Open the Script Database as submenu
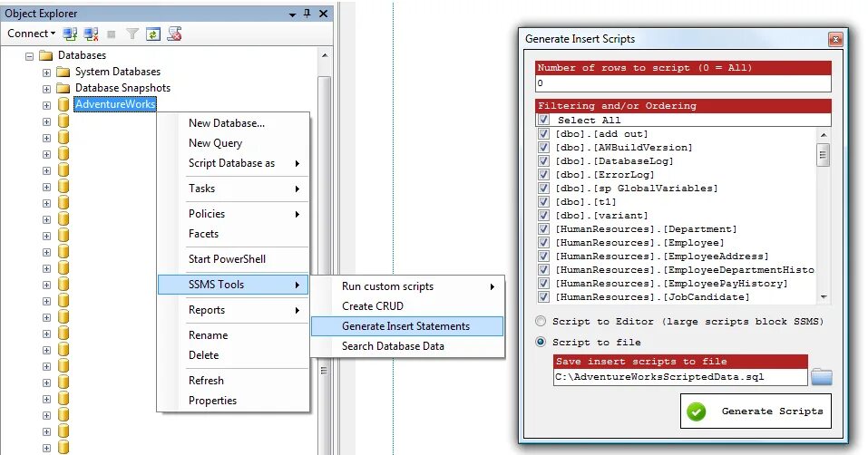This screenshot has width=868, height=455. point(233,163)
